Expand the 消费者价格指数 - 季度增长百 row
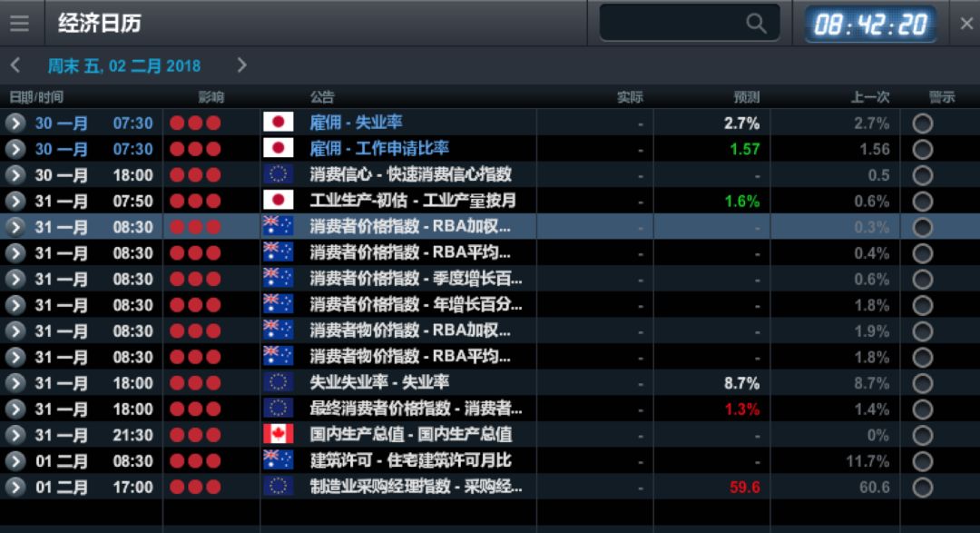This screenshot has width=980, height=533. coord(15,279)
